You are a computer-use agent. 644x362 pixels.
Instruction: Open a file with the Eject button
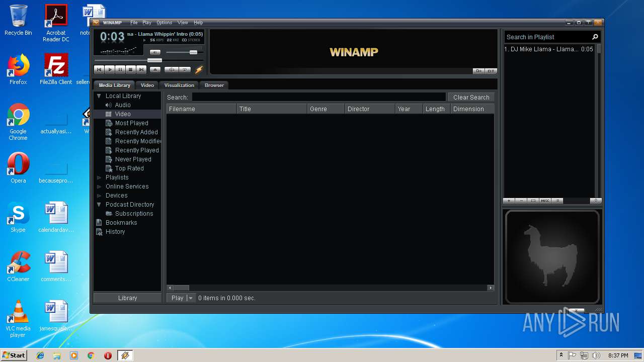(155, 70)
